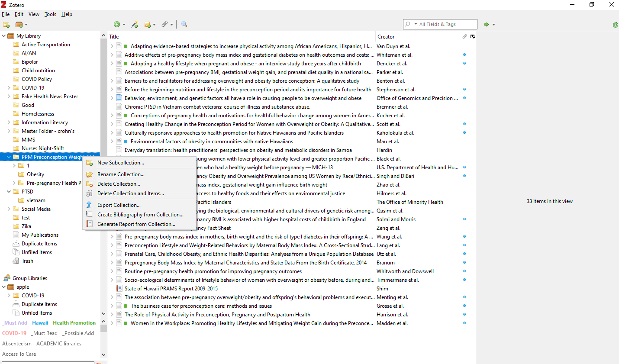
Task: Click the apple group library icon
Action: (11, 287)
